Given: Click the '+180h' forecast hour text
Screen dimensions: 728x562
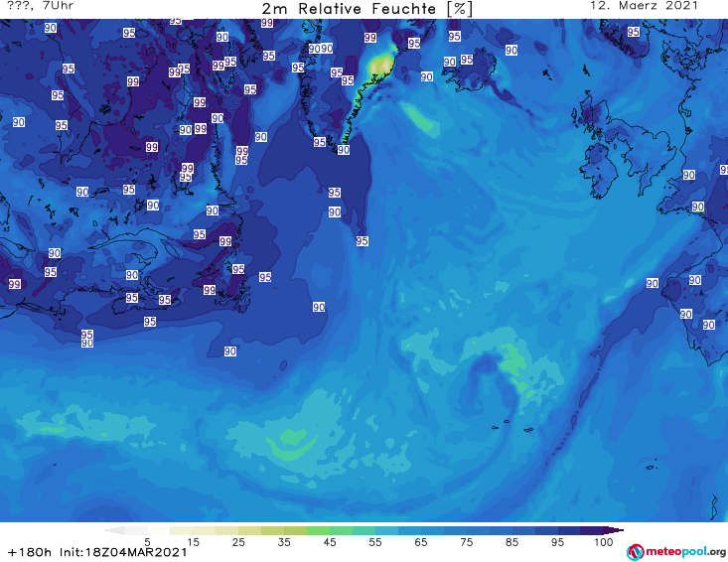Looking at the screenshot, I should tap(30, 552).
